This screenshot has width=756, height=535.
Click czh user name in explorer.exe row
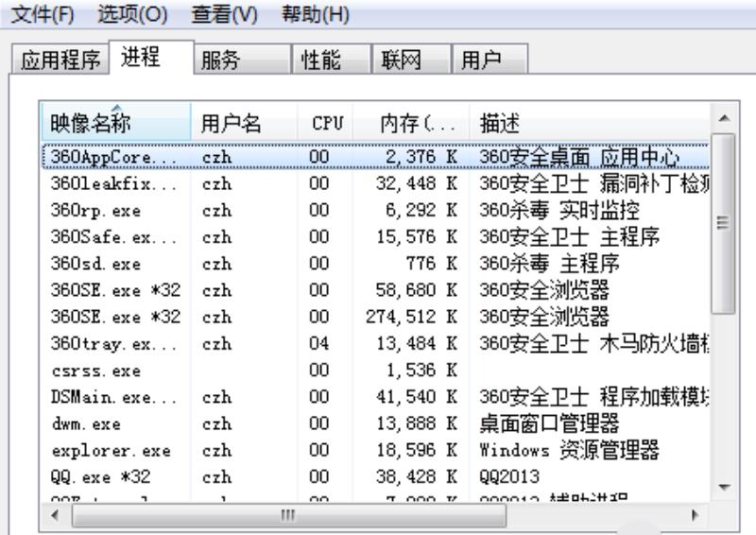point(217,451)
